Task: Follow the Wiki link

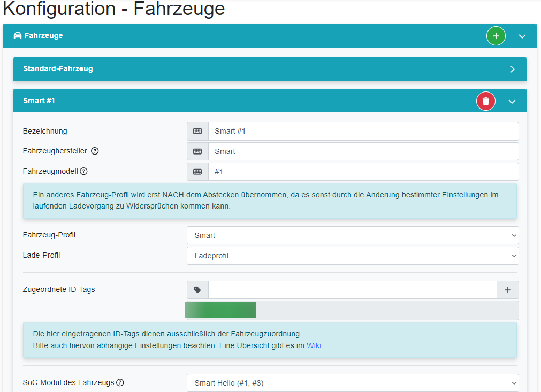Action: point(314,345)
